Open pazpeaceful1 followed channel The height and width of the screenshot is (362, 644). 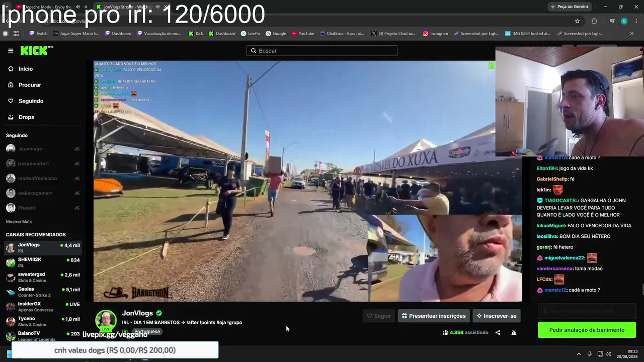[43, 163]
